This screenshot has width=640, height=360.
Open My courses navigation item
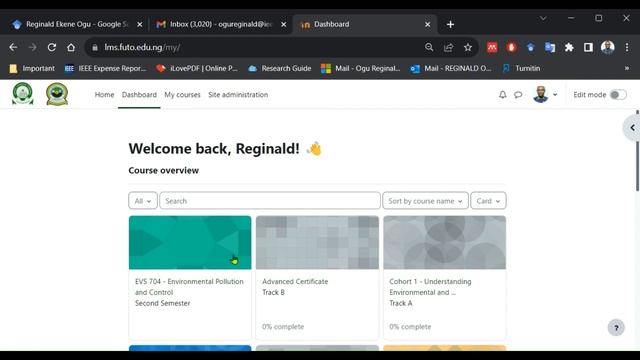point(182,95)
